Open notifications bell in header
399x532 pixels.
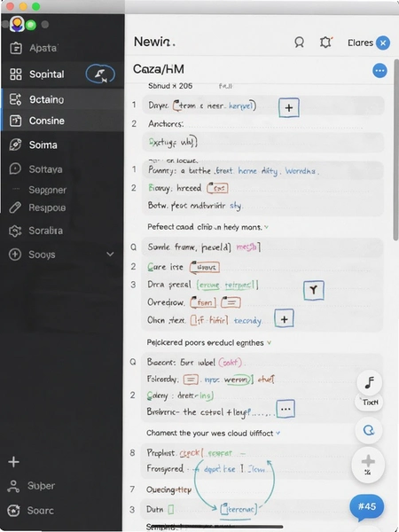pos(325,43)
